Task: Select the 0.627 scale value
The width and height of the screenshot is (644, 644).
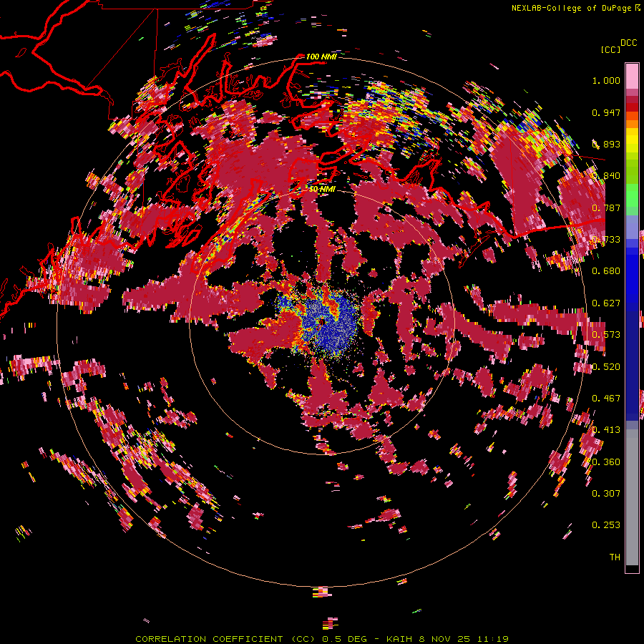Action: click(606, 303)
